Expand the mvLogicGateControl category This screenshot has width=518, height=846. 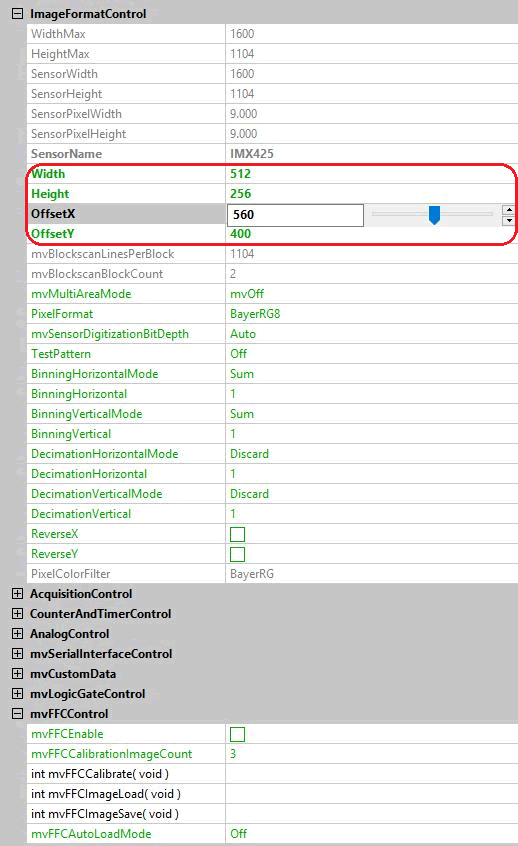tap(17, 693)
